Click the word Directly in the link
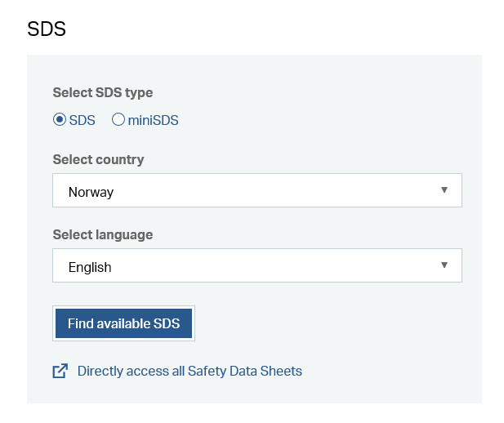Screen dimensions: 504x423 tap(100, 372)
